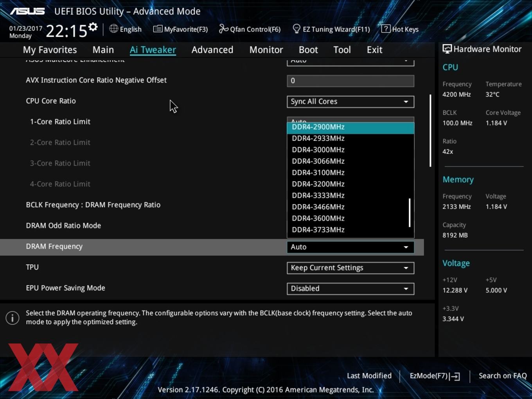Click the EzMode exit arrow icon
This screenshot has width=532, height=399.
(x=455, y=376)
